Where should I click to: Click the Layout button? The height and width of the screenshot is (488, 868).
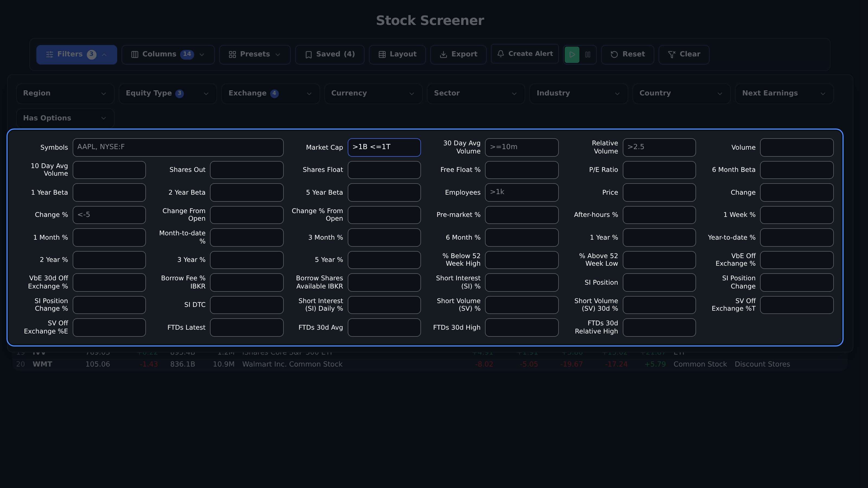tap(397, 54)
